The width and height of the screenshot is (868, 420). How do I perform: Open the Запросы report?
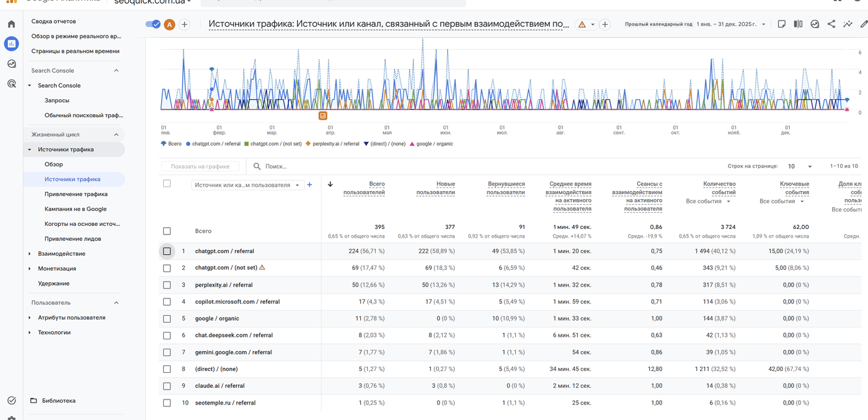point(57,100)
